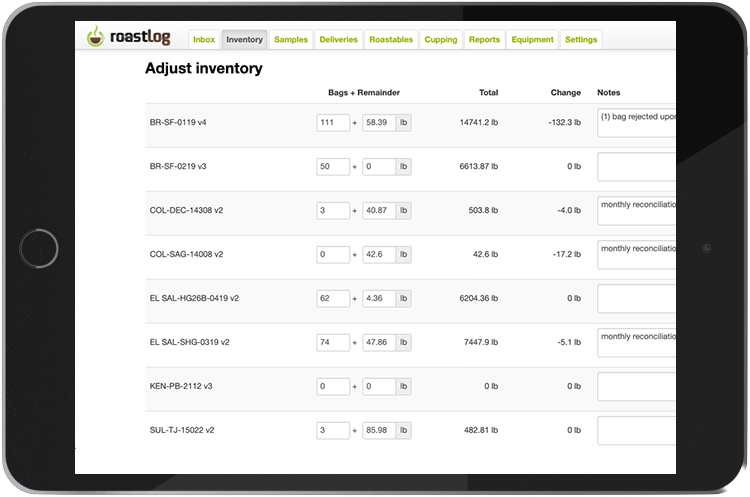This screenshot has height=497, width=750.
Task: Navigate to the Settings tab
Action: pyautogui.click(x=581, y=40)
